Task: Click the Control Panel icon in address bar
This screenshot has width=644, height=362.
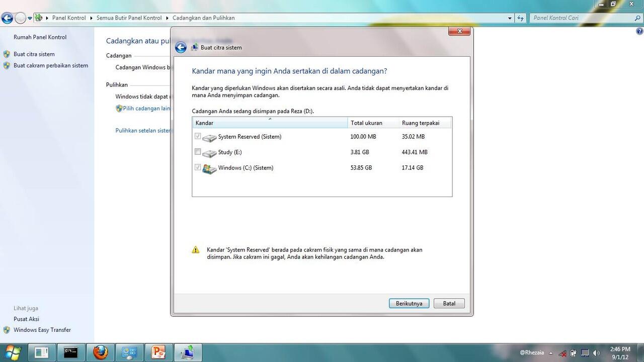Action: point(38,18)
